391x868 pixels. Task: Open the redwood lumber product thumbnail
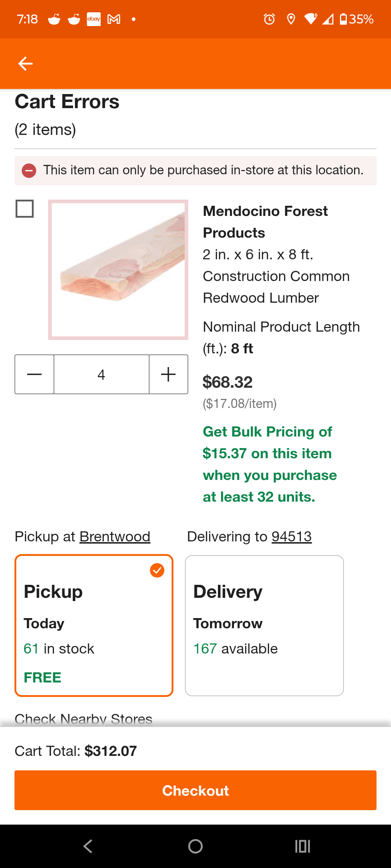coord(118,269)
